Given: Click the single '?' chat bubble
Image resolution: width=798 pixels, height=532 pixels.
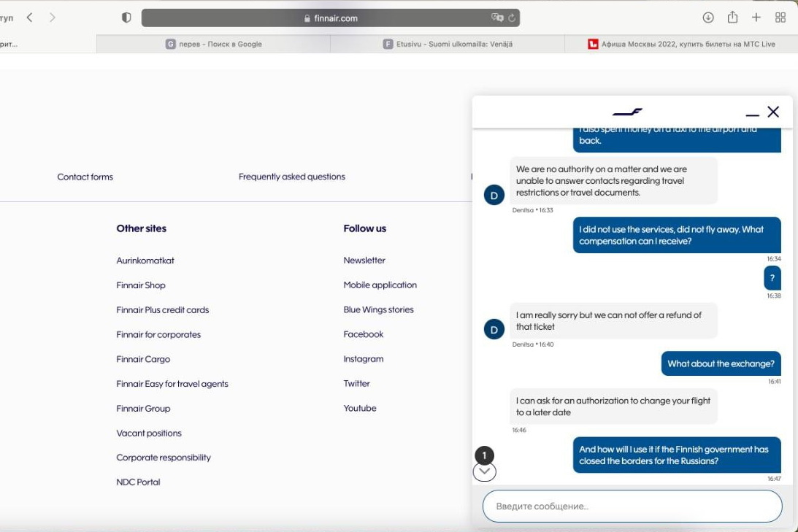Looking at the screenshot, I should click(x=772, y=278).
